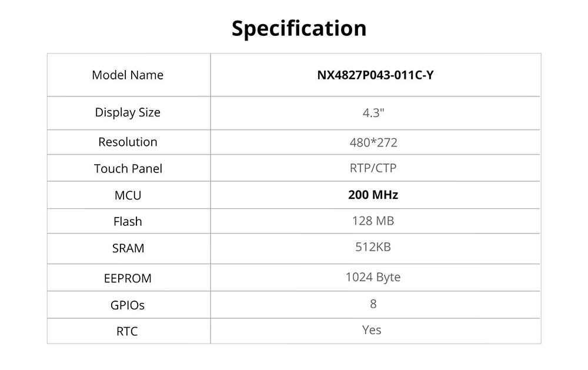Select the Resolution row label
Screen dimensions: 588x370
click(x=128, y=142)
